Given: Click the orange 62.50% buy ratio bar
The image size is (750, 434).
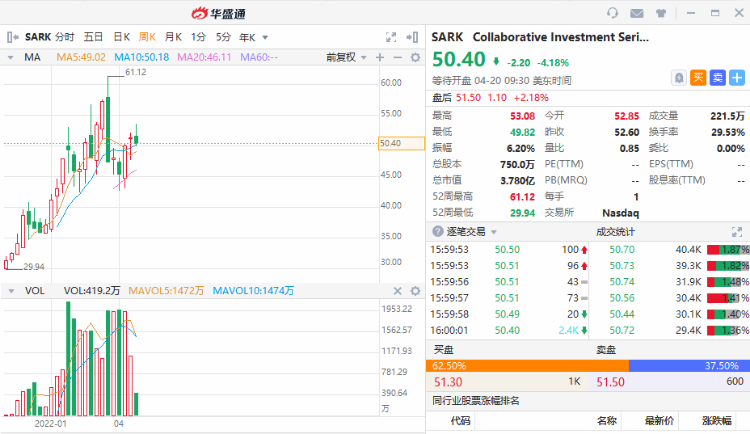Looking at the screenshot, I should 527,366.
